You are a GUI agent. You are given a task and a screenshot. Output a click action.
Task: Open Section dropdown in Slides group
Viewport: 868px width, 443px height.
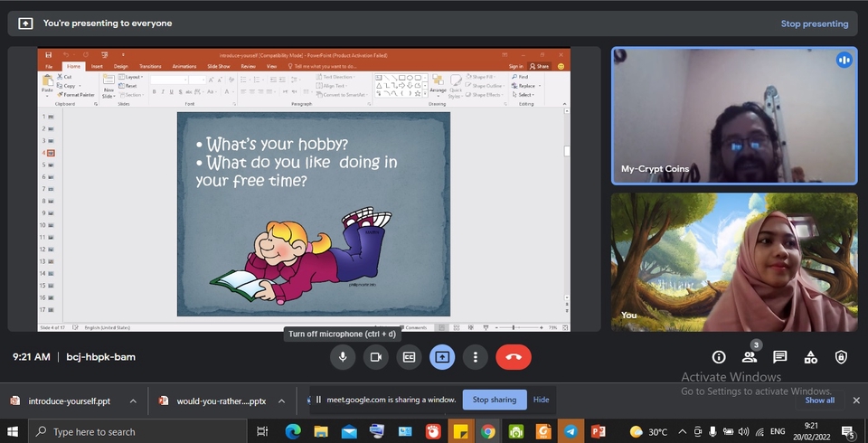[x=131, y=95]
